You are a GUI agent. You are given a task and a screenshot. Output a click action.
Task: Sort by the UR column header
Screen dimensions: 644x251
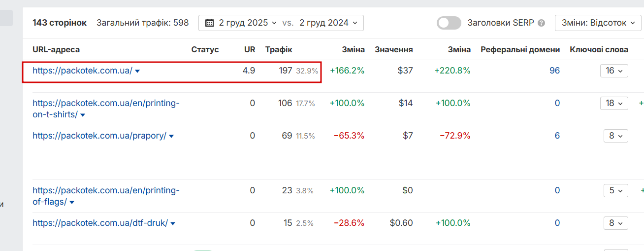pyautogui.click(x=250, y=49)
